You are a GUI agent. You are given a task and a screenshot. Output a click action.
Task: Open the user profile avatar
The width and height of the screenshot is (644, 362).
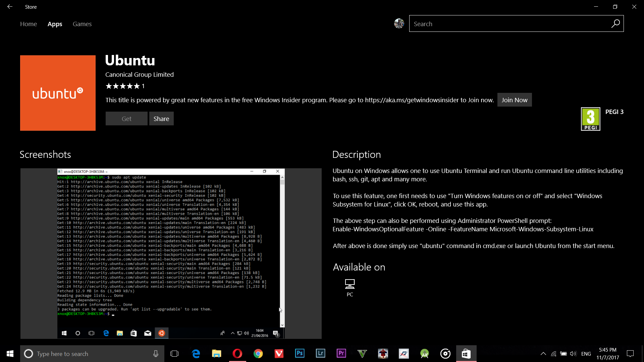coord(399,23)
